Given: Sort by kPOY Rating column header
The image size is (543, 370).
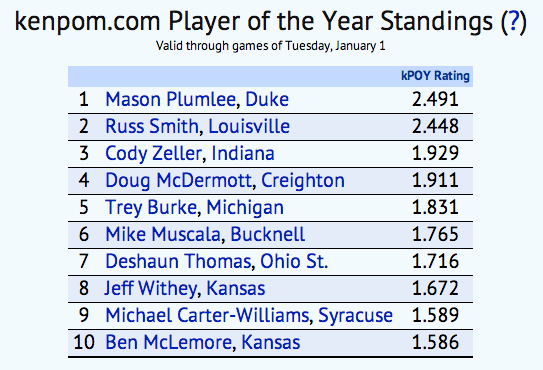Looking at the screenshot, I should click(x=435, y=76).
